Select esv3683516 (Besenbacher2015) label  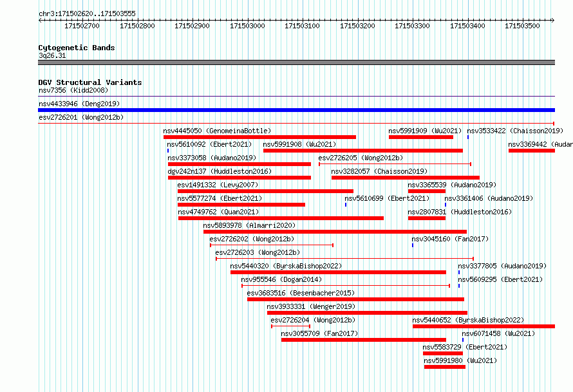tap(301, 293)
